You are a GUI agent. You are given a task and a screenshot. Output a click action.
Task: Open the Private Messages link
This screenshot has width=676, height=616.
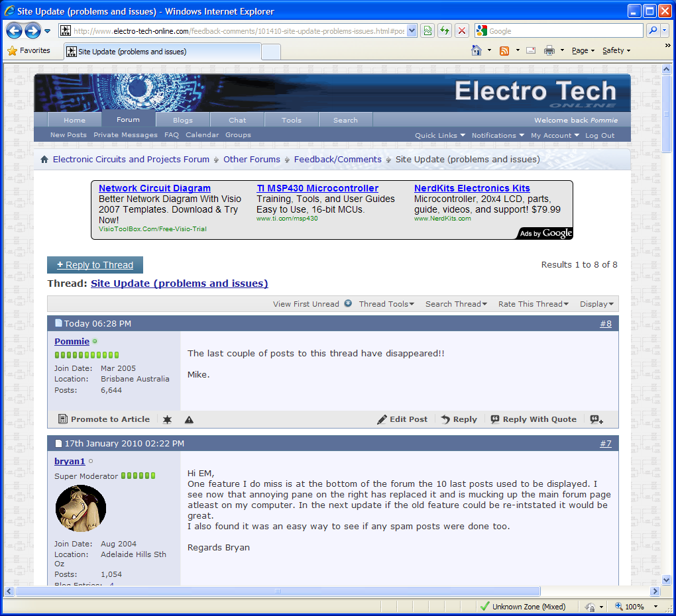(x=125, y=135)
